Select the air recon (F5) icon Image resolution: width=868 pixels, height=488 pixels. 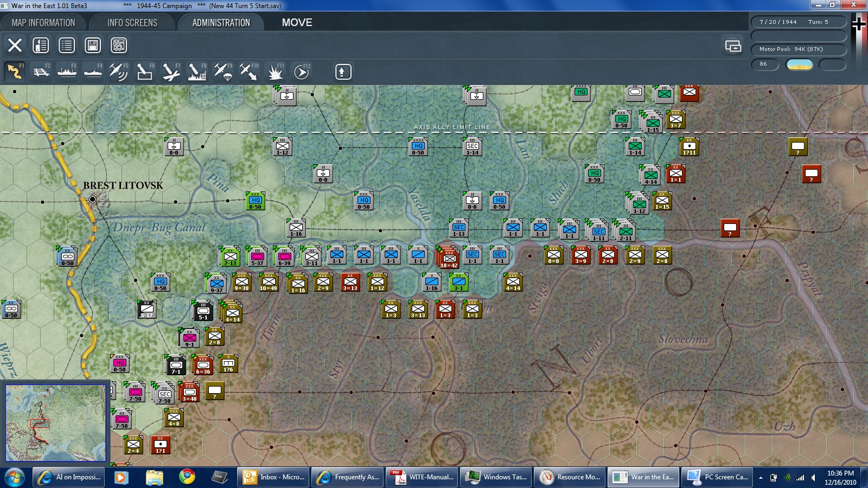click(x=119, y=72)
